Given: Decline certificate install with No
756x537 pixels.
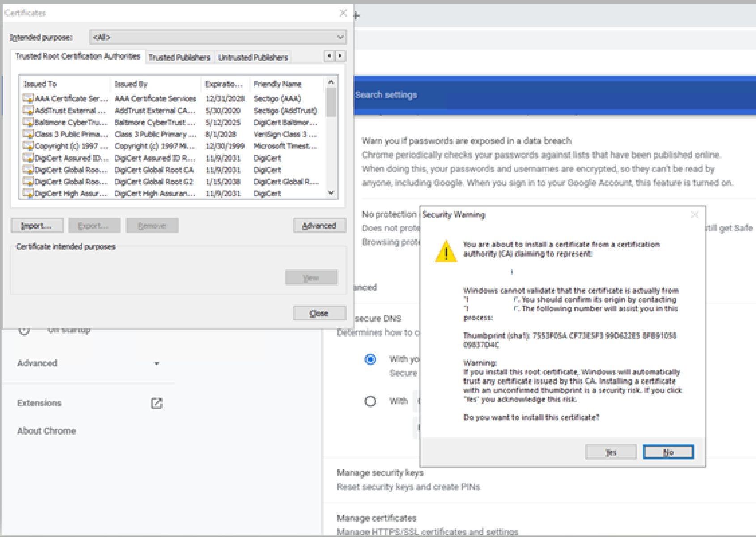Looking at the screenshot, I should (x=668, y=452).
